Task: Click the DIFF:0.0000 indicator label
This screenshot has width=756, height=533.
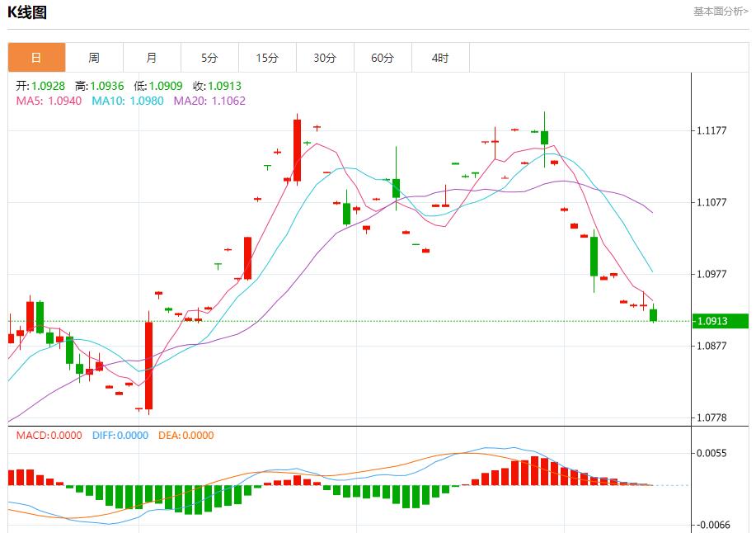Action: click(120, 436)
